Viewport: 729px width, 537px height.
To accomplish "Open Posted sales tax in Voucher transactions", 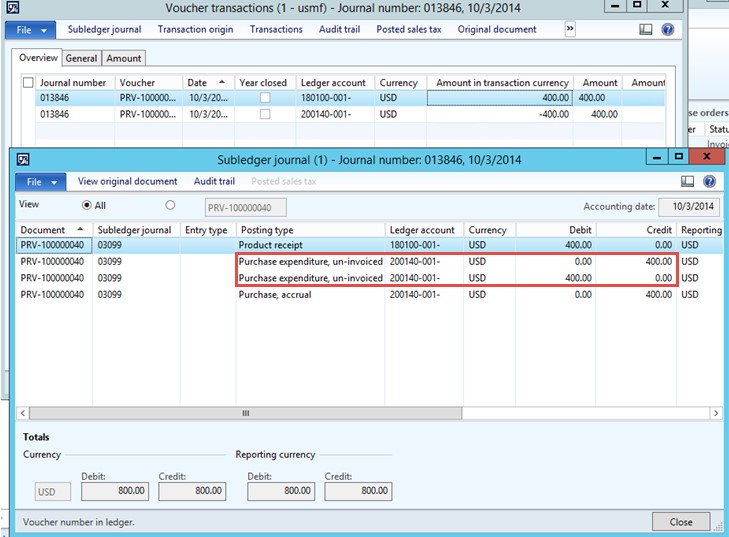I will 409,29.
